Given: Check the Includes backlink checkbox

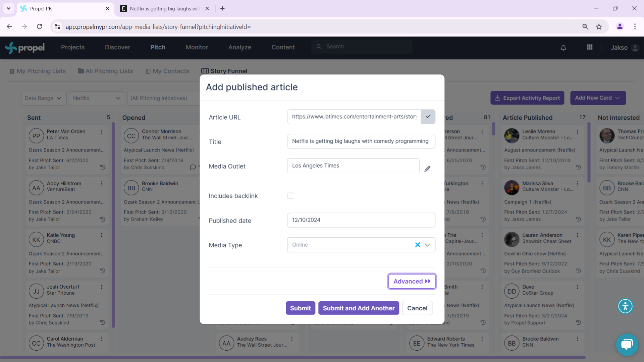Looking at the screenshot, I should [290, 195].
